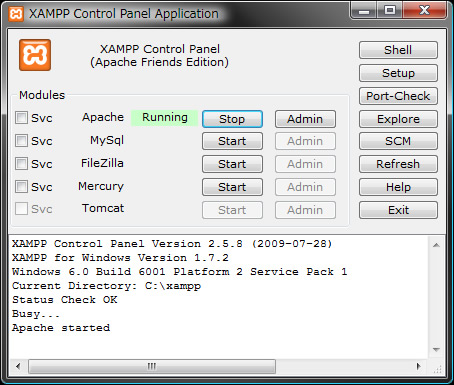Click the '(Apache Friends Edition)' heading text
Viewport: 454px width, 385px height.
(x=160, y=62)
